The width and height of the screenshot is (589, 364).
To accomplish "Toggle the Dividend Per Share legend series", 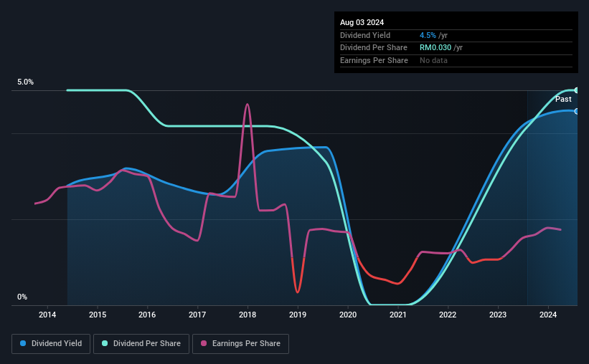I will click(141, 344).
